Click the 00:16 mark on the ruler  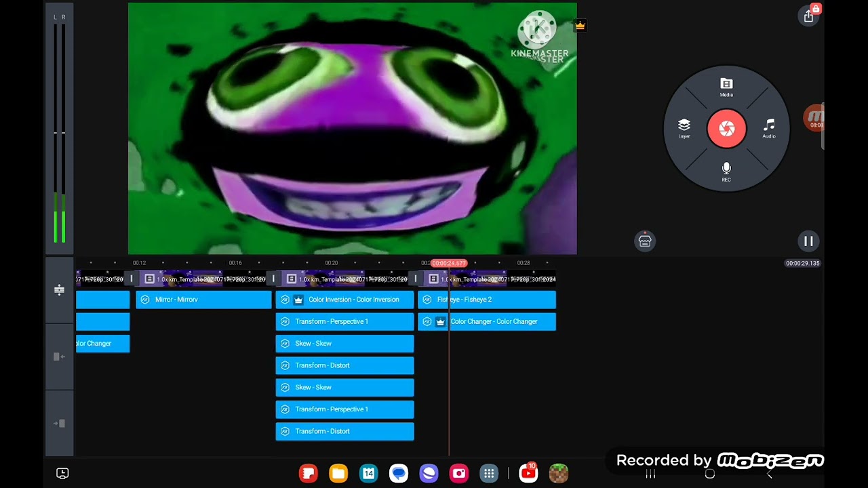pos(235,263)
